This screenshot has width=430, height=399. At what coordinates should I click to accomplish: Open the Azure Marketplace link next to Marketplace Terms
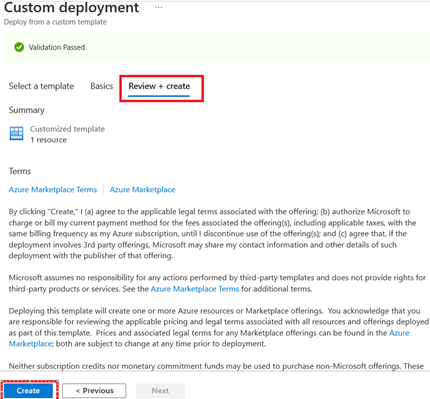[142, 190]
